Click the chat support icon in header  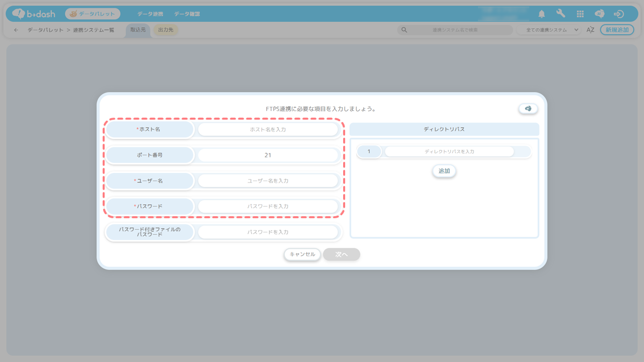coord(599,14)
